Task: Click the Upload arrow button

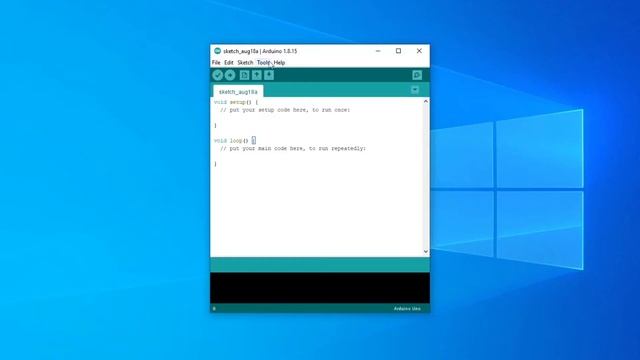Action: [x=230, y=75]
